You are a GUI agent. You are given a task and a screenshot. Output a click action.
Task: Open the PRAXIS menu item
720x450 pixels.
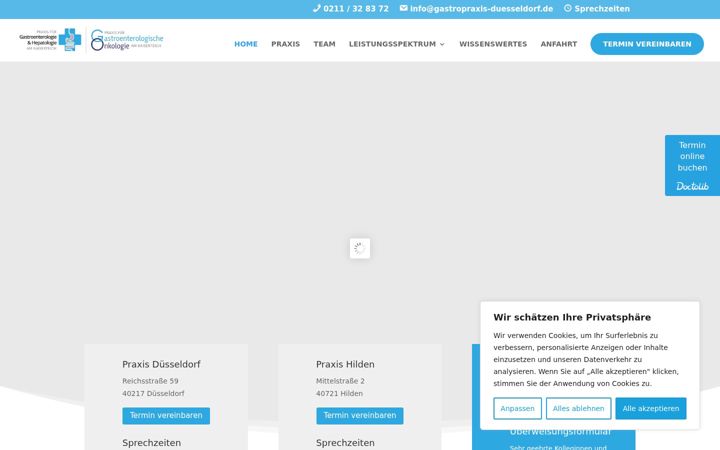[286, 44]
